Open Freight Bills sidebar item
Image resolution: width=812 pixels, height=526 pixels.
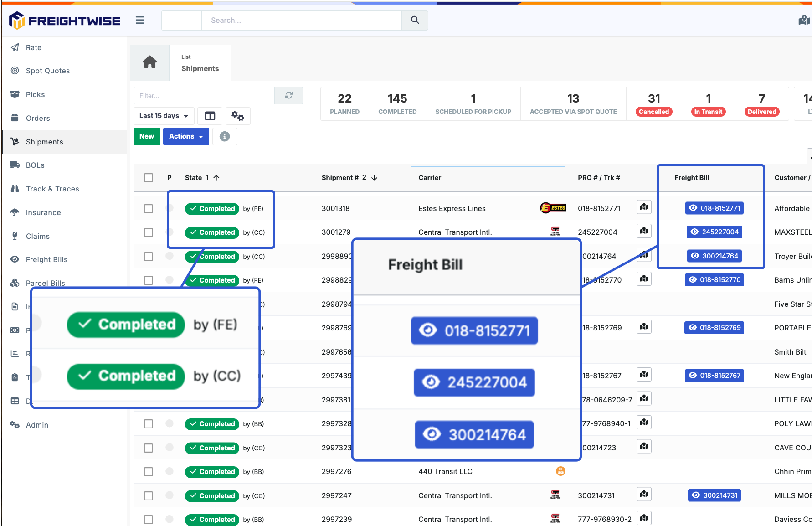click(46, 259)
